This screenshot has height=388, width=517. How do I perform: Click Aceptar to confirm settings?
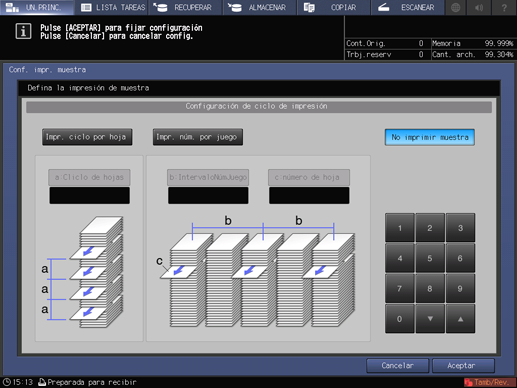point(463,366)
